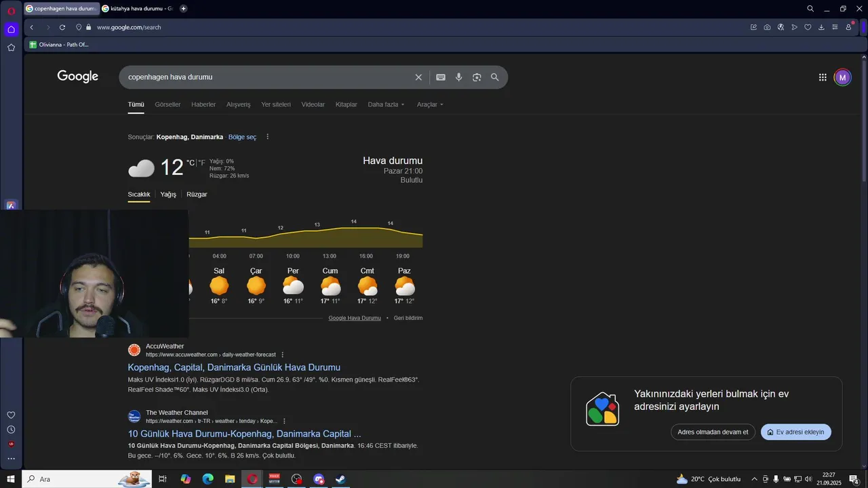Image resolution: width=868 pixels, height=488 pixels.
Task: Click Adres olmadan devam et button
Action: click(713, 432)
